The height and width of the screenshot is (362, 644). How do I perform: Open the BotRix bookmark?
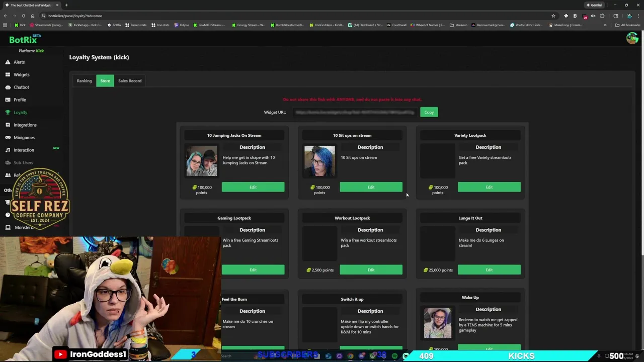114,25
